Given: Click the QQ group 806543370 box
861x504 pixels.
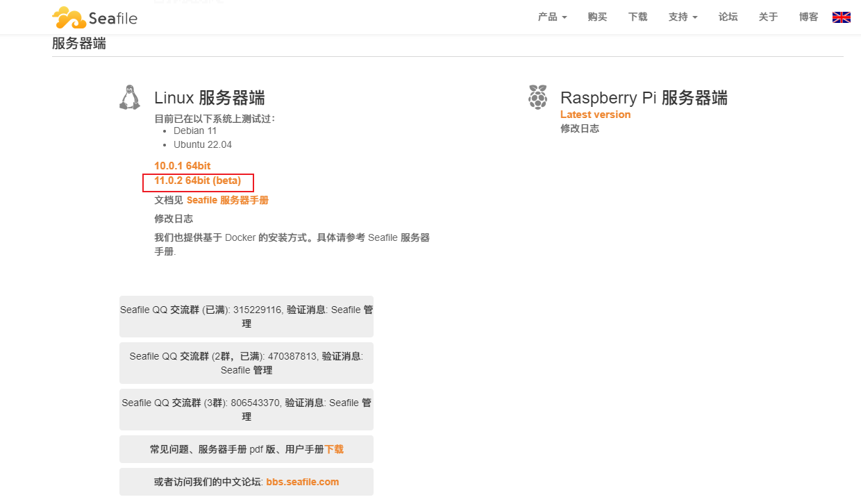Looking at the screenshot, I should (246, 410).
